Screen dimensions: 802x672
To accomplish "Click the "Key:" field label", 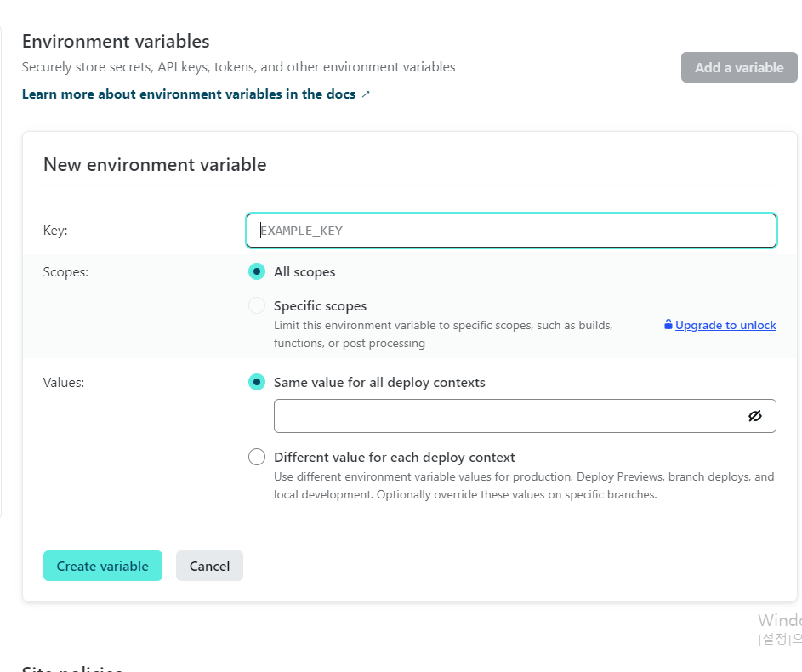I will click(55, 231).
